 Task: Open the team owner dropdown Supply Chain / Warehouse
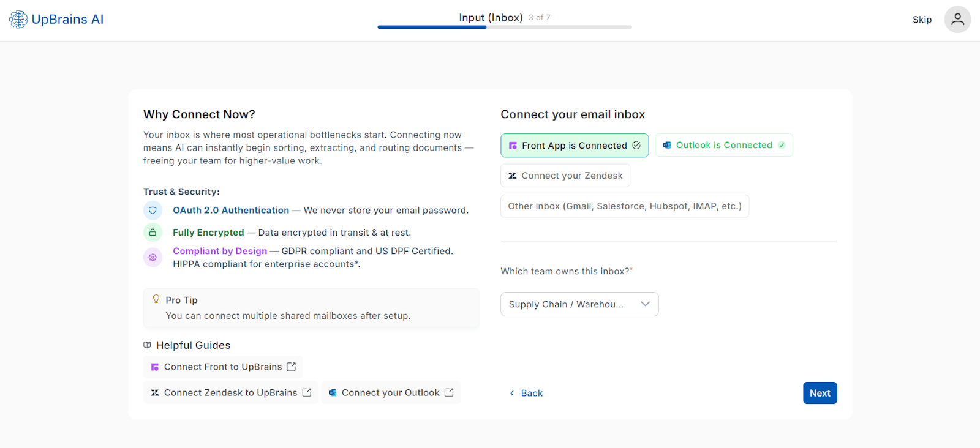click(579, 304)
